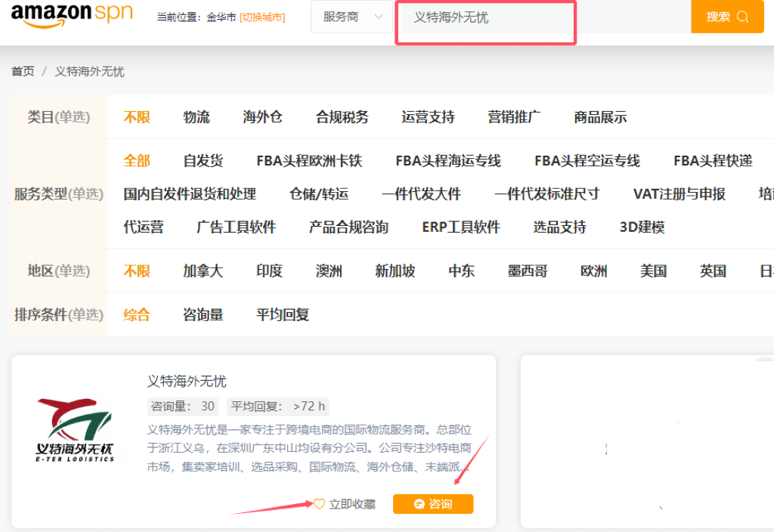Choose FBA头程空运专线 service type
The width and height of the screenshot is (774, 532).
click(x=587, y=161)
